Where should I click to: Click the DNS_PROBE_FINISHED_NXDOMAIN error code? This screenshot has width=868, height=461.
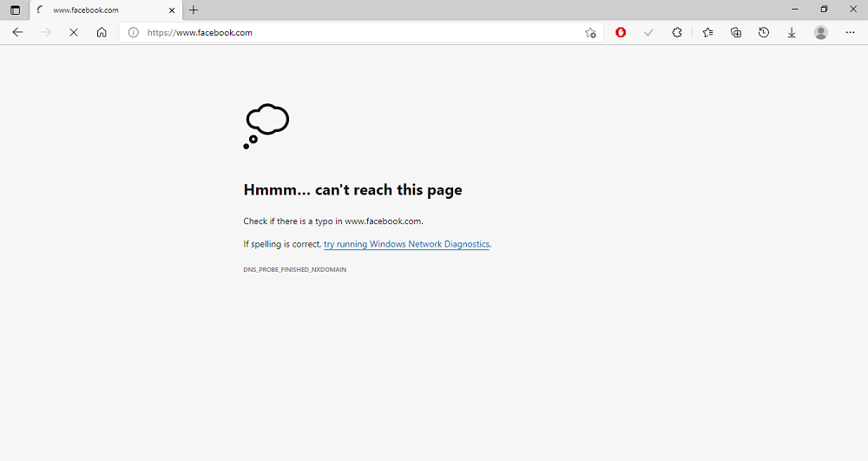pyautogui.click(x=295, y=269)
